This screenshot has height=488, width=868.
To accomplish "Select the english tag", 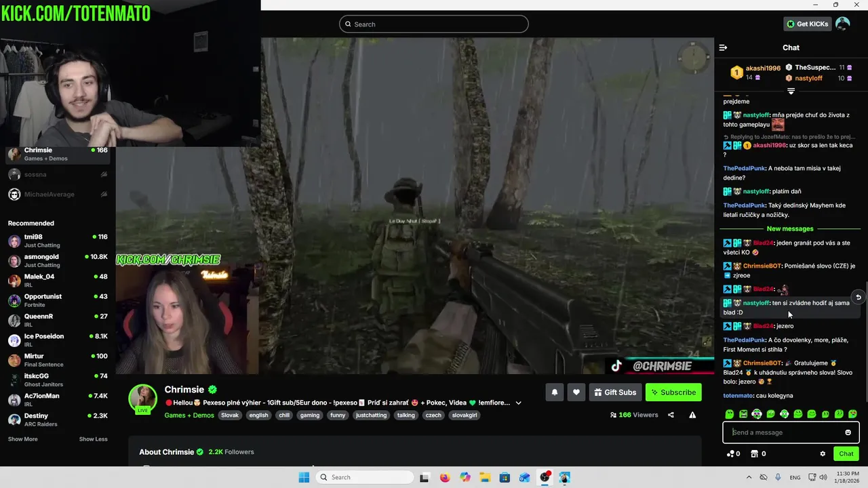I will 258,415.
